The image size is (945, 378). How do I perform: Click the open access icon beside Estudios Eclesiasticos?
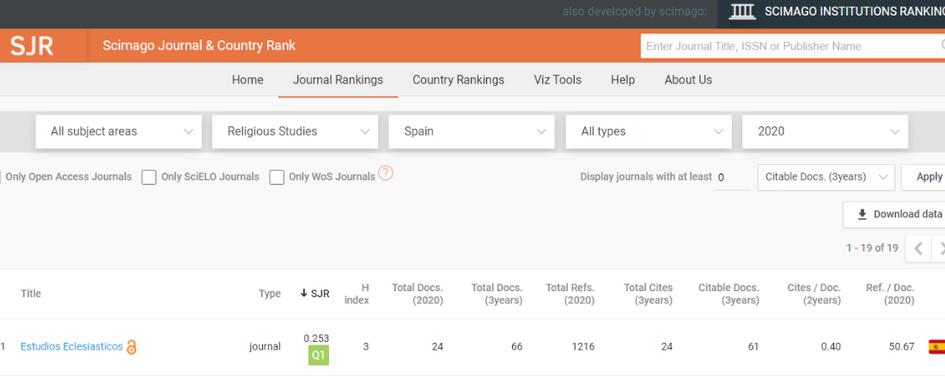[131, 347]
